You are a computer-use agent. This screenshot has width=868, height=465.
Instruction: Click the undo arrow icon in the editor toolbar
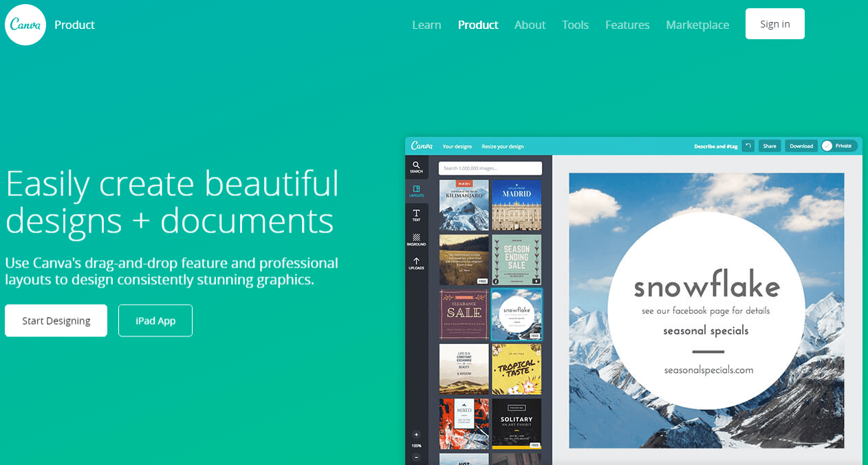[x=748, y=146]
